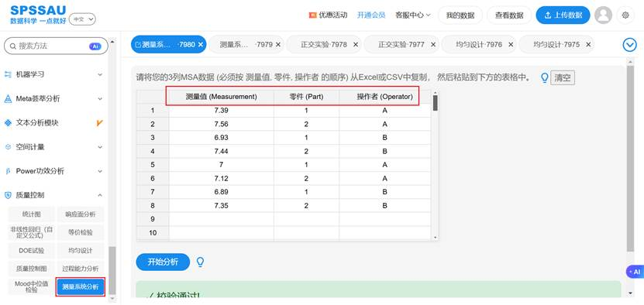Screen dimensions: 644x305
Task: Expand the 客服中心 dropdown menu
Action: point(413,15)
